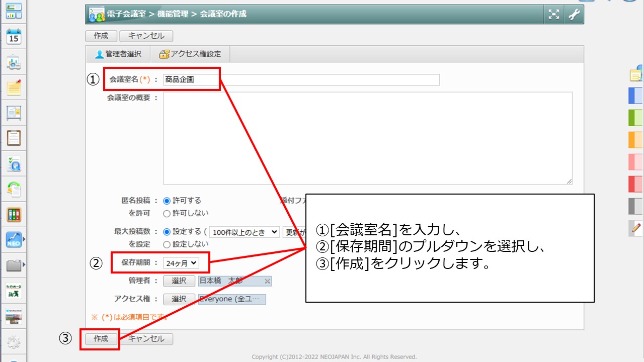Click the gray gear settings icon in the sidebar
Image resolution: width=644 pixels, height=362 pixels.
pyautogui.click(x=14, y=342)
